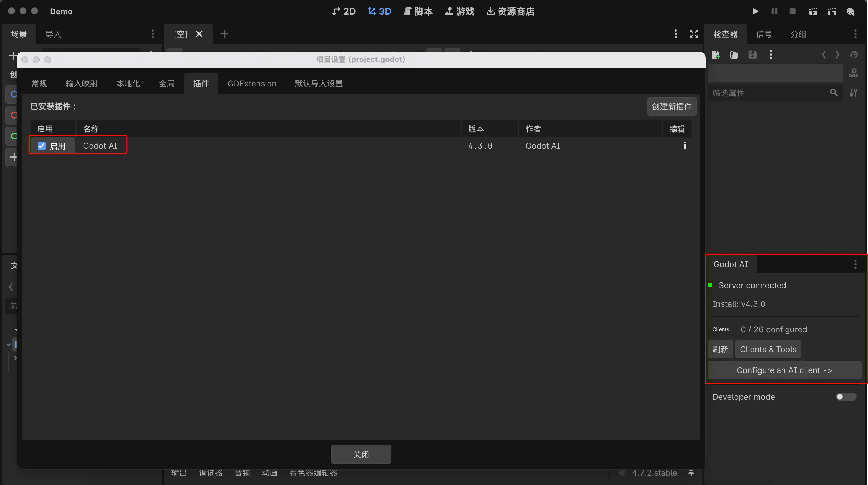Open the 音频 audio bottom panel
This screenshot has height=485, width=868.
[x=242, y=473]
